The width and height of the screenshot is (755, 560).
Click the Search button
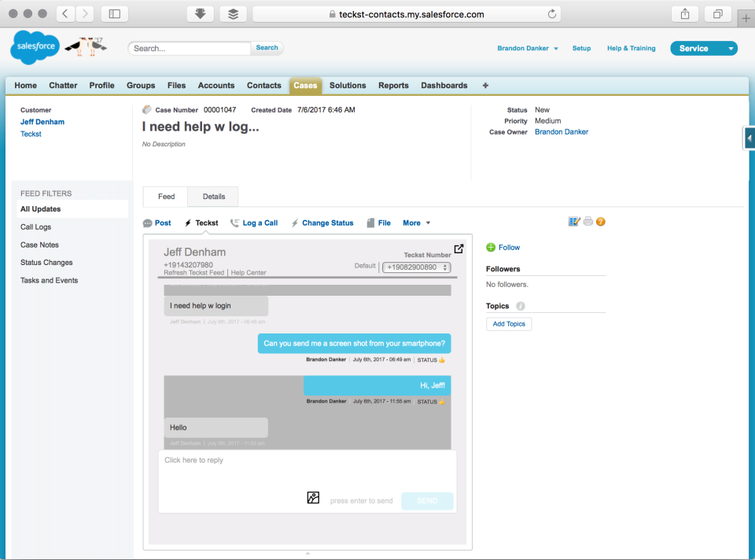click(x=267, y=48)
